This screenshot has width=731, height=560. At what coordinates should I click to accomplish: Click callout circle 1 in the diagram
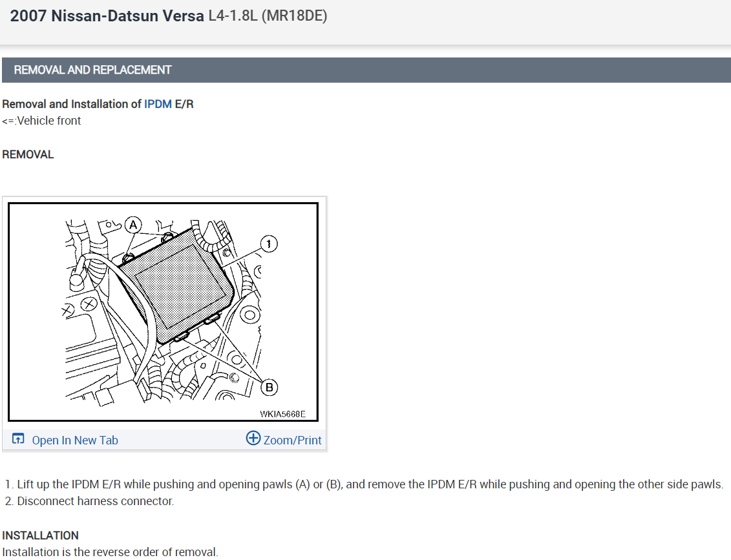268,244
